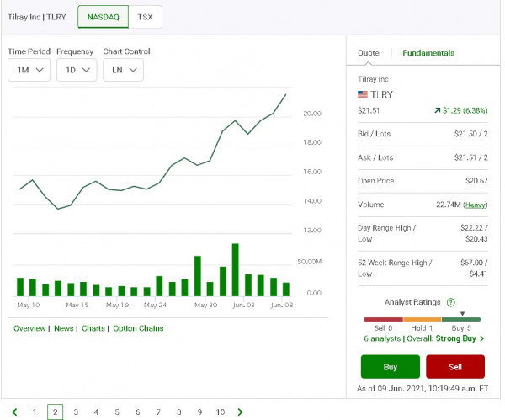This screenshot has width=505, height=420.
Task: Switch to the TSX exchange tab
Action: click(145, 17)
